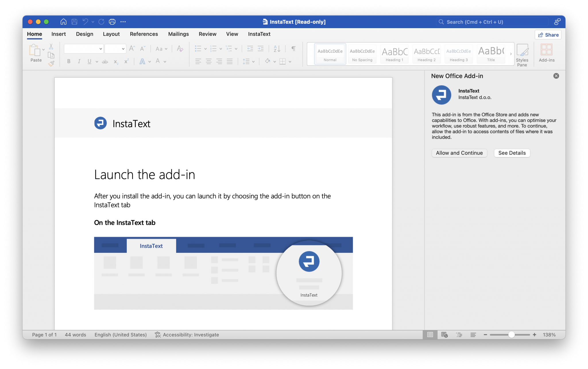
Task: Toggle bold formatting
Action: tap(69, 61)
